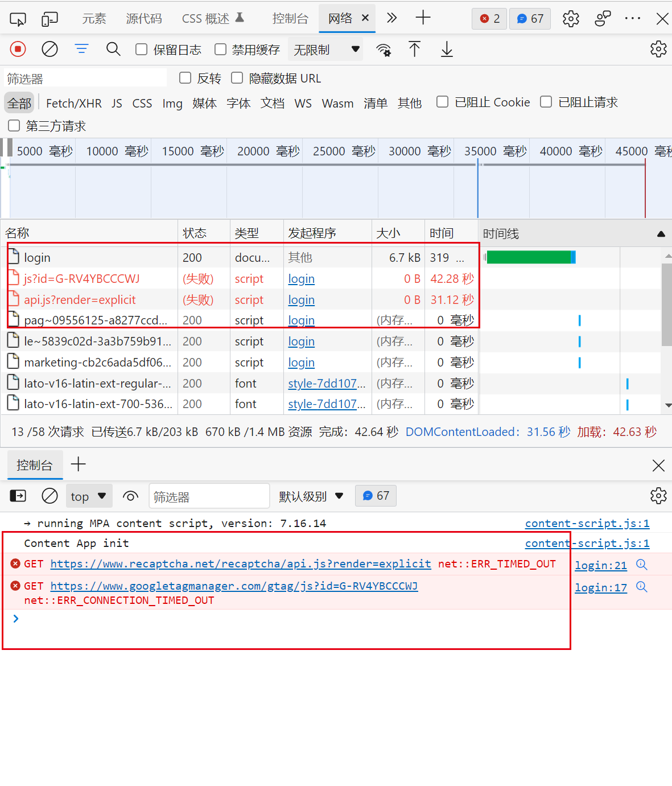The image size is (672, 786).
Task: Search for googletagmanager error magnifier icon
Action: 642,587
